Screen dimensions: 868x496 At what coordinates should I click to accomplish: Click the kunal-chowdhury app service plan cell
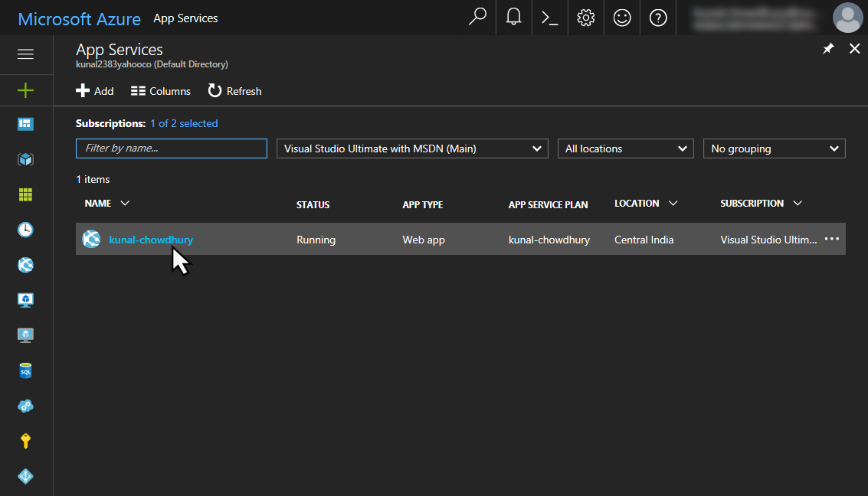click(549, 240)
